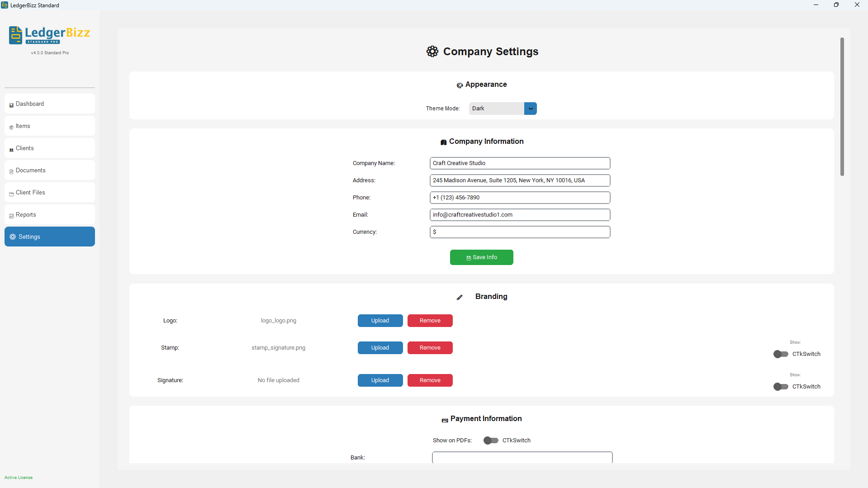
Task: Click the Appearance palette icon
Action: pyautogui.click(x=460, y=85)
